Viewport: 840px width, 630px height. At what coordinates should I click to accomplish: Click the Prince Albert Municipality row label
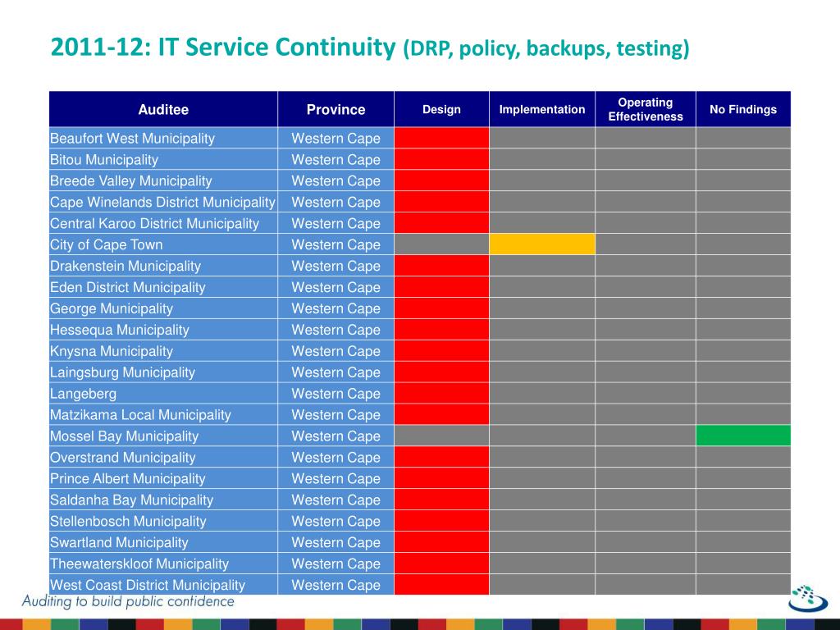pyautogui.click(x=127, y=478)
